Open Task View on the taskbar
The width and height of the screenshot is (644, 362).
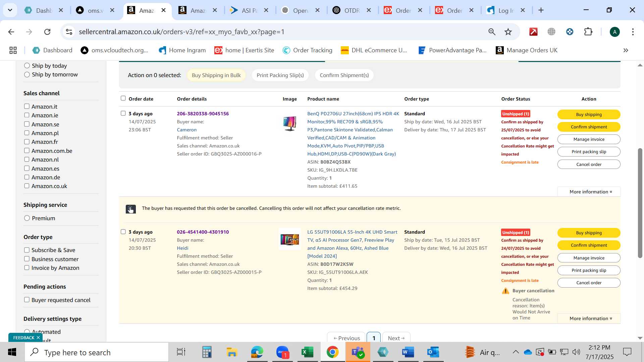(181, 352)
